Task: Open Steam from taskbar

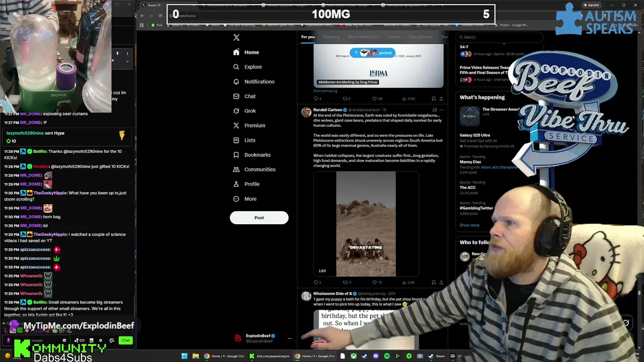Action: 436,356
